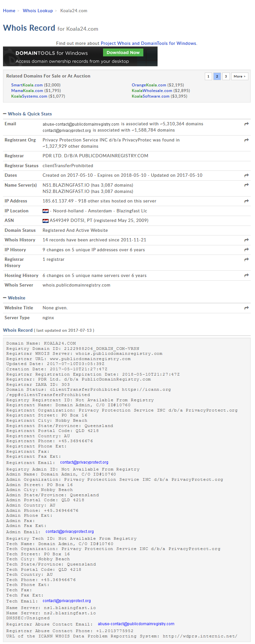Click the Registrar History arrow icon
The width and height of the screenshot is (255, 644).
[x=246, y=260]
